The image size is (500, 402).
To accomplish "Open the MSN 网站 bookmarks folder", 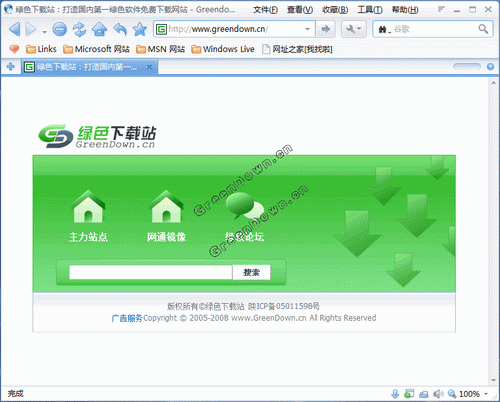I will pos(161,49).
